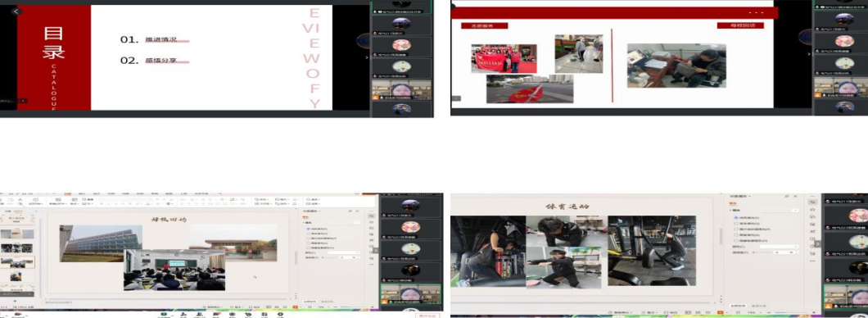Open fill color dropdown in 体育运动 properties panel
The width and height of the screenshot is (868, 318).
pyautogui.click(x=779, y=211)
